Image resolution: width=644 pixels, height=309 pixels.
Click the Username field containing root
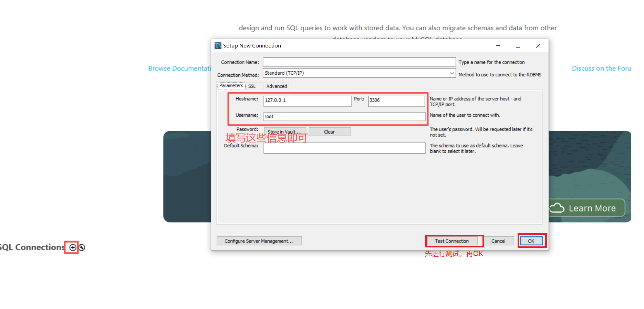(x=344, y=117)
